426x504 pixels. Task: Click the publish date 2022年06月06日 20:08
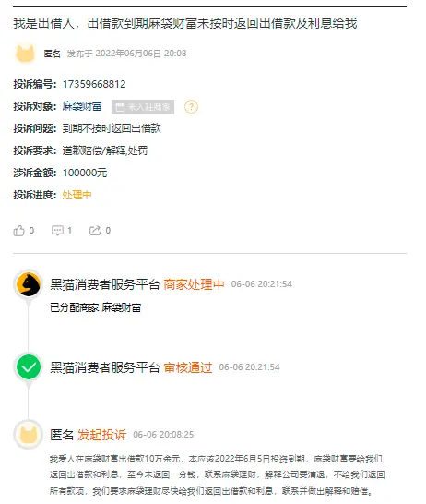141,54
